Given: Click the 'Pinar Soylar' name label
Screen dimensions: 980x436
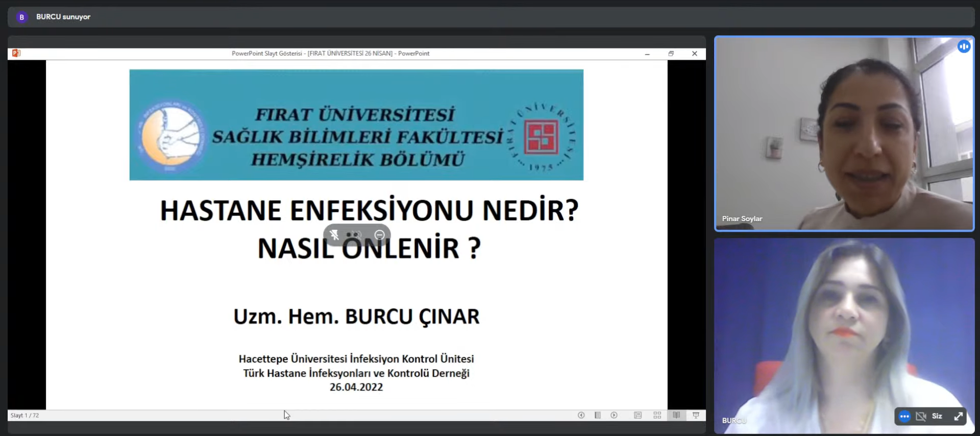Looking at the screenshot, I should coord(742,219).
